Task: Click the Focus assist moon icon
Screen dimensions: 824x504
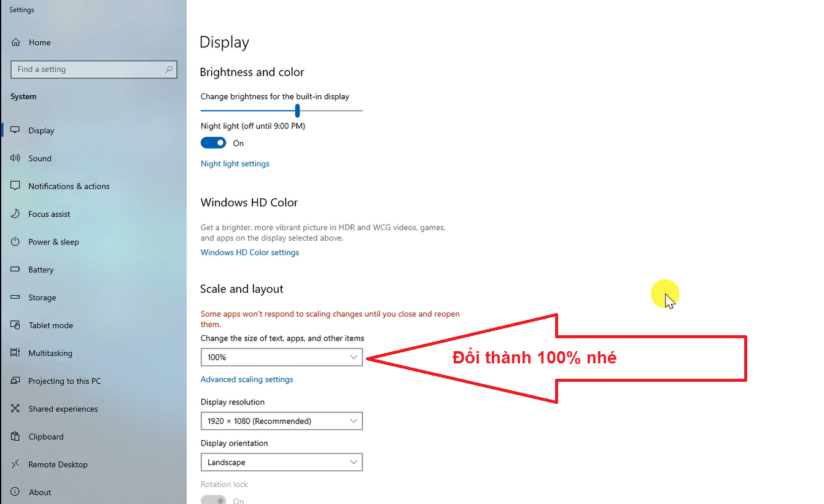Action: pyautogui.click(x=16, y=214)
